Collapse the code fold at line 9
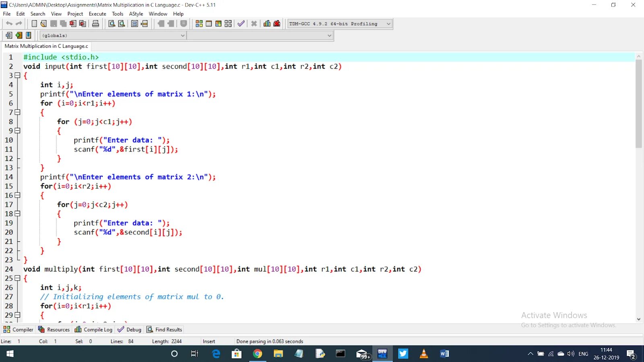This screenshot has width=644, height=362. 17,131
